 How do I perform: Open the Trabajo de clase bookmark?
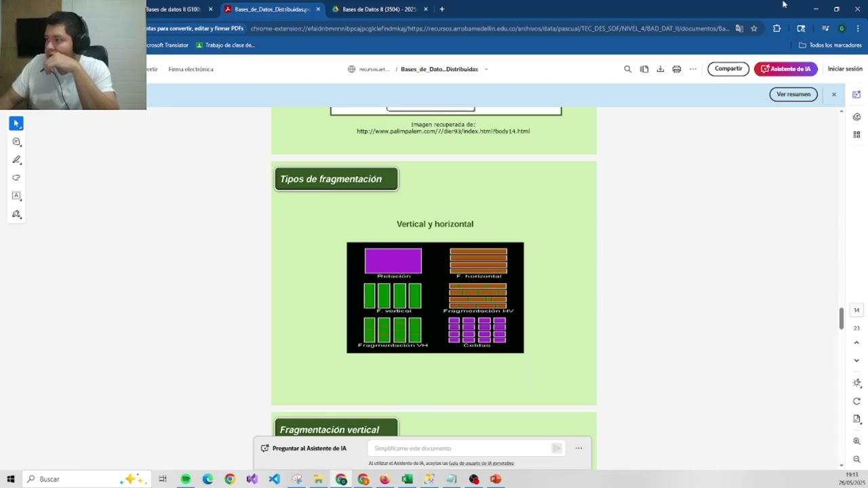tap(225, 45)
